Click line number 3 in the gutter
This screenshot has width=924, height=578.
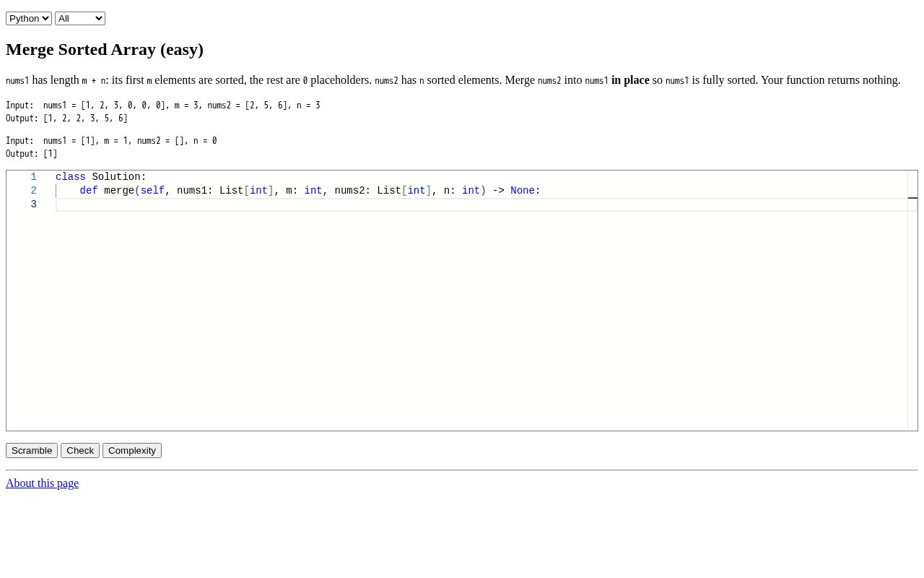point(33,204)
